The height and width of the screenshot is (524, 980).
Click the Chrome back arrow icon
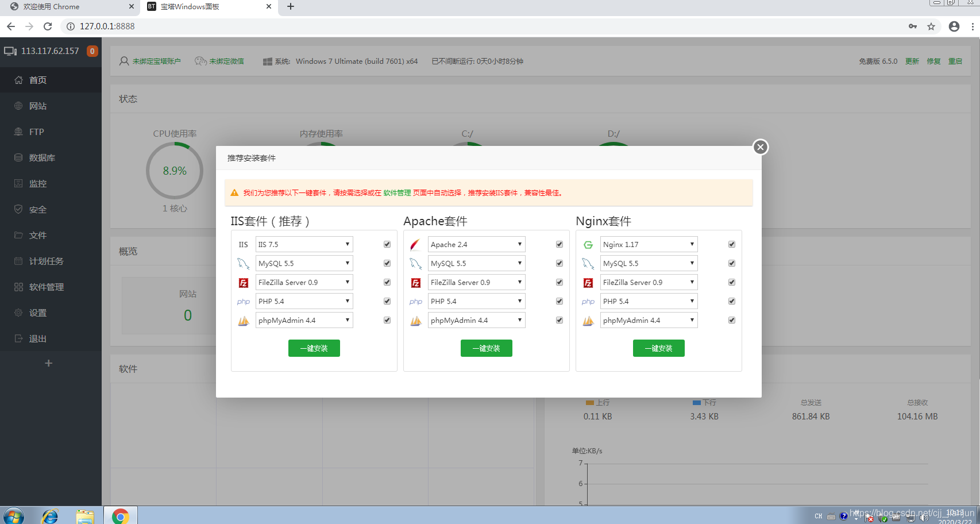point(11,26)
